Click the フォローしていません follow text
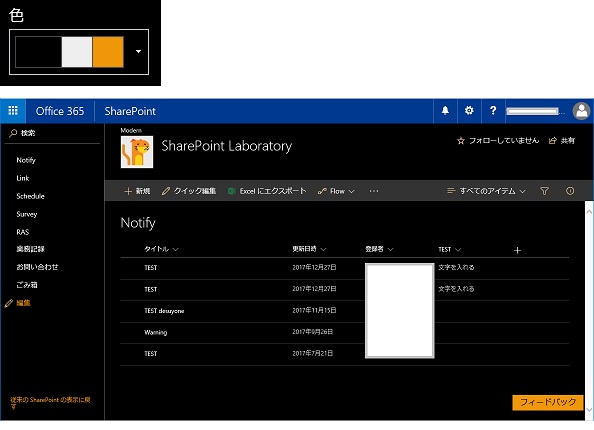The width and height of the screenshot is (594, 430). point(503,141)
